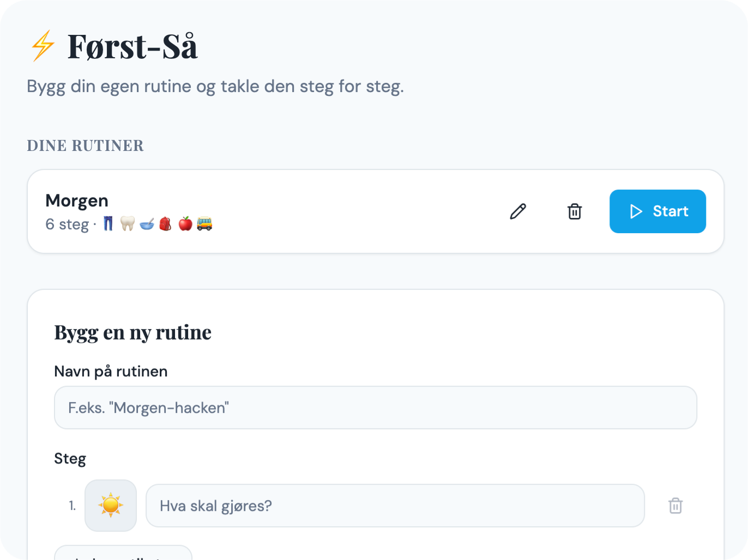Click the "Dine rutiner" section header
The width and height of the screenshot is (748, 560).
86,145
